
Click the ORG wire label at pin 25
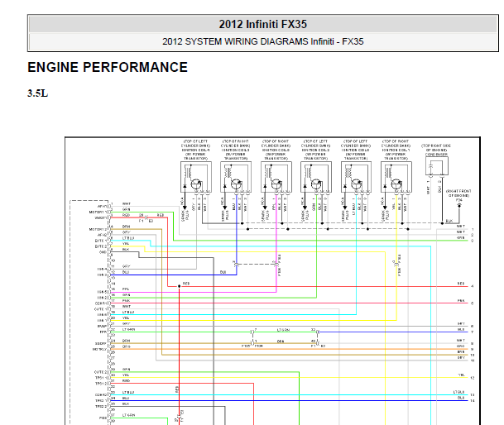point(127,346)
